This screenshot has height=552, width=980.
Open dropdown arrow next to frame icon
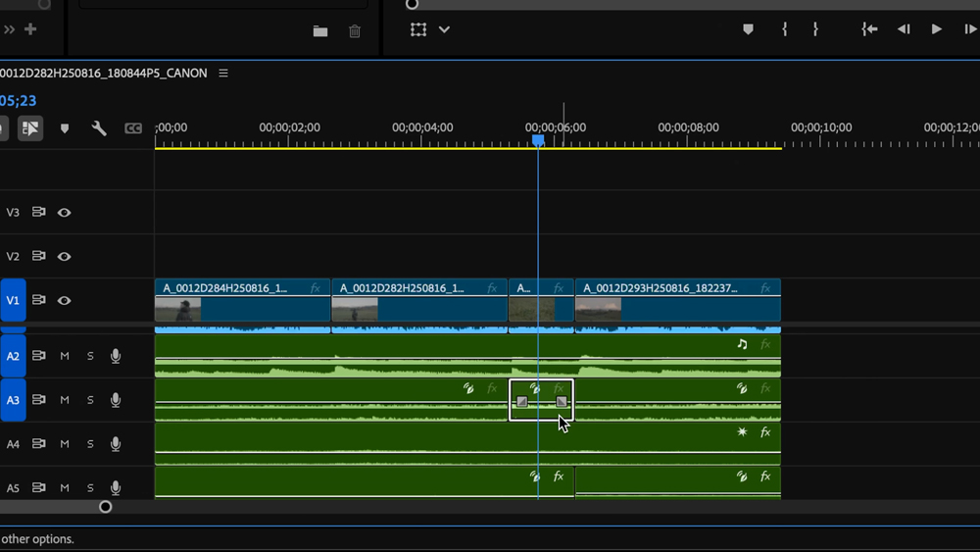pos(444,29)
